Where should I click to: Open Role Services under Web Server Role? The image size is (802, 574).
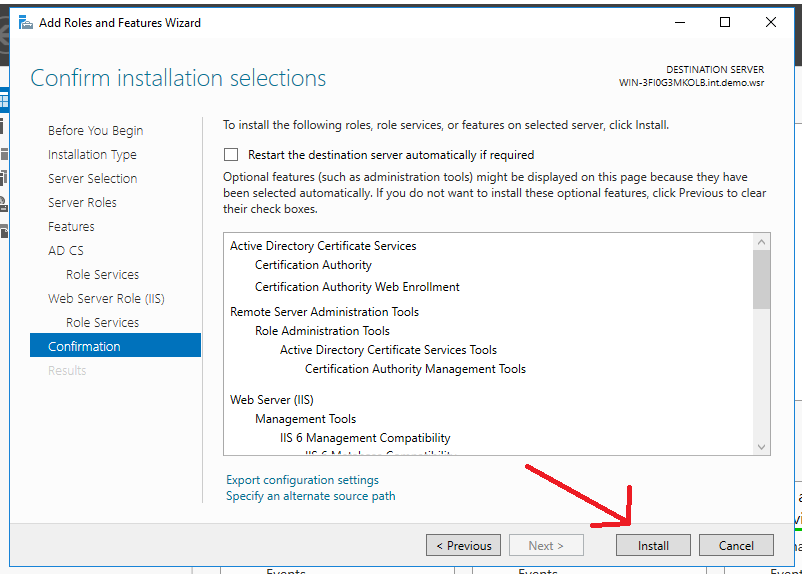point(102,323)
